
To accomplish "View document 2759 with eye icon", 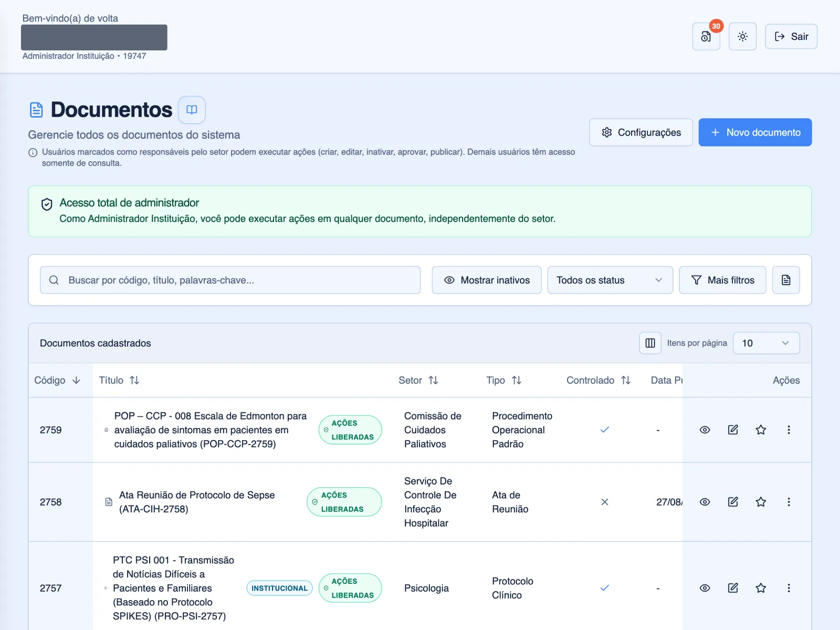I will click(x=705, y=430).
